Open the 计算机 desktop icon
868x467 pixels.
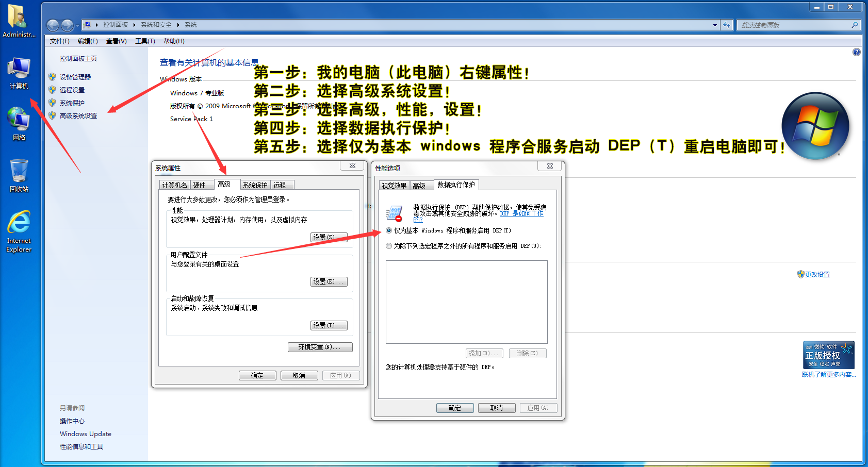coord(19,73)
